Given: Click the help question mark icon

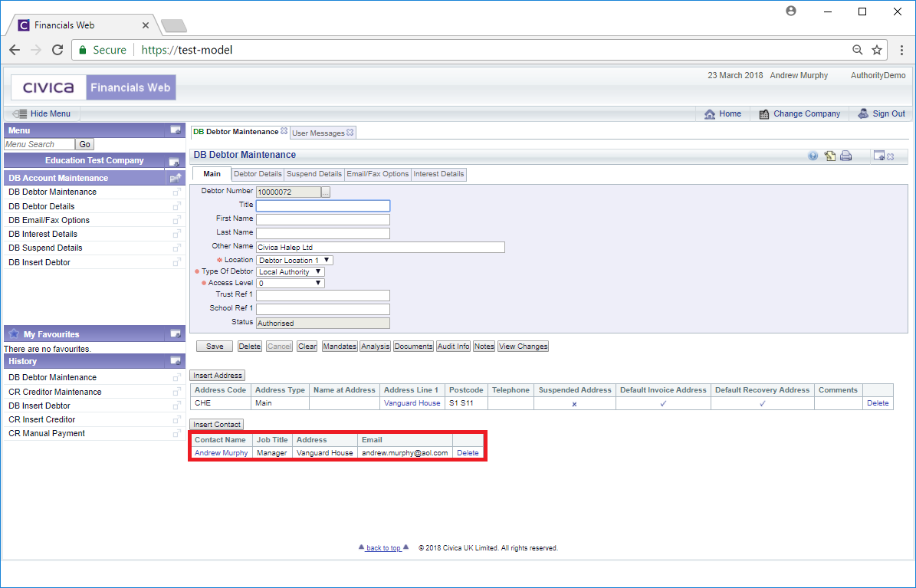Looking at the screenshot, I should pyautogui.click(x=813, y=156).
